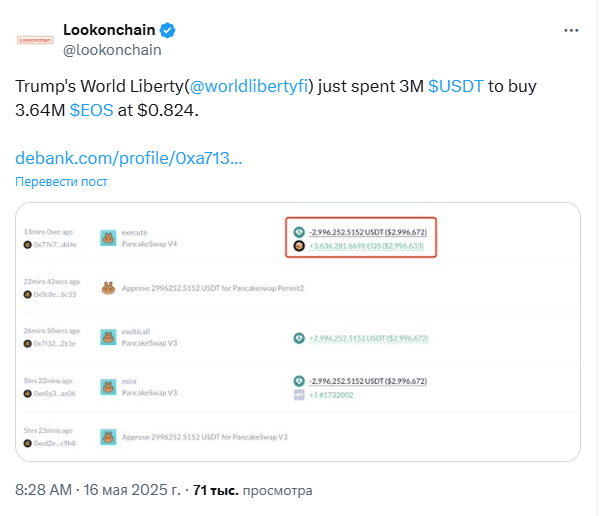The width and height of the screenshot is (601, 516).
Task: Click the EOS token icon in red box
Action: (299, 246)
